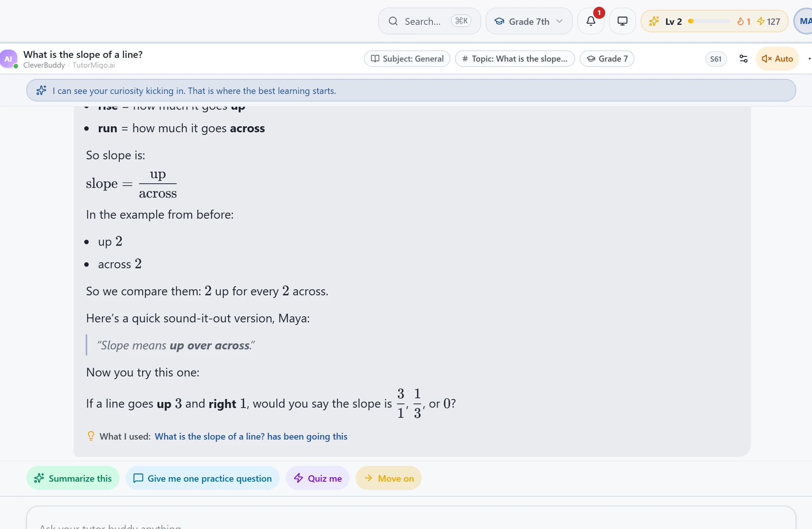
Task: Open the notifications bell
Action: 591,21
